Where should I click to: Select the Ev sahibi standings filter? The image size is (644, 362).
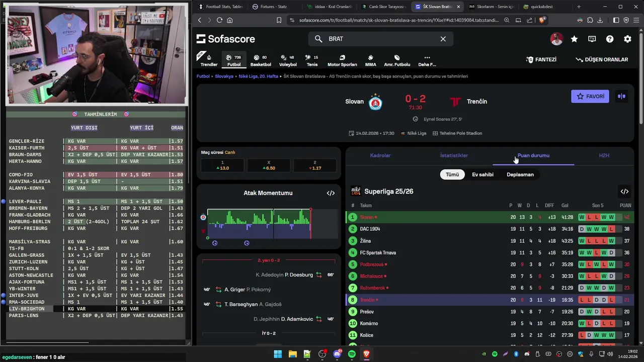click(x=482, y=174)
